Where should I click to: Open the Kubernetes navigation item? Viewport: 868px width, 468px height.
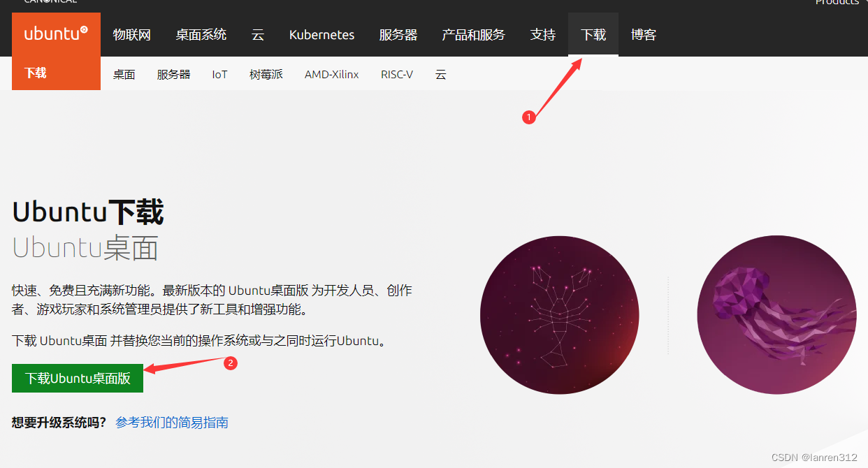pyautogui.click(x=321, y=35)
